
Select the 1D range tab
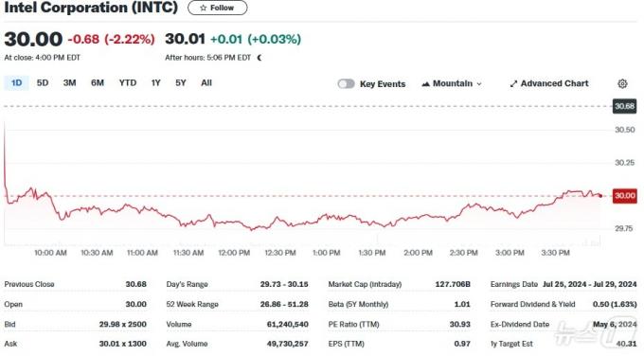[16, 83]
